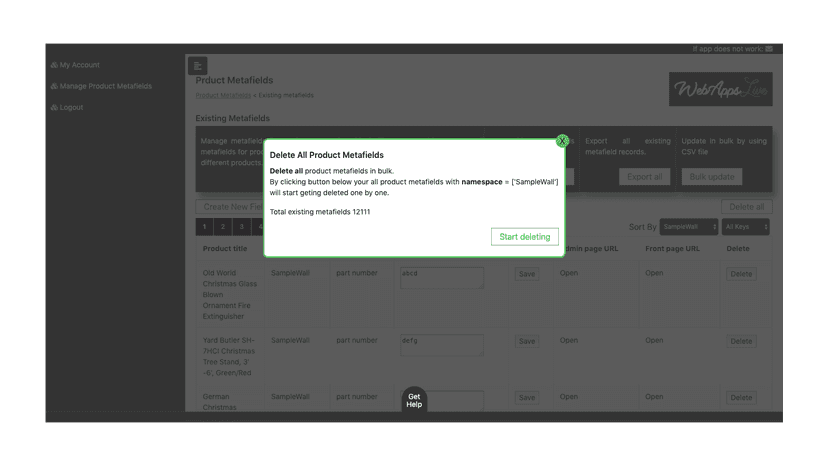Open admin page URL for German Christmas
The image size is (828, 466).
coord(569,397)
